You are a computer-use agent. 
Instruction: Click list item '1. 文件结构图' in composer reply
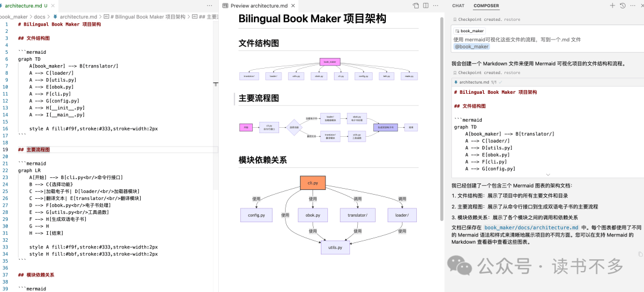coord(510,196)
